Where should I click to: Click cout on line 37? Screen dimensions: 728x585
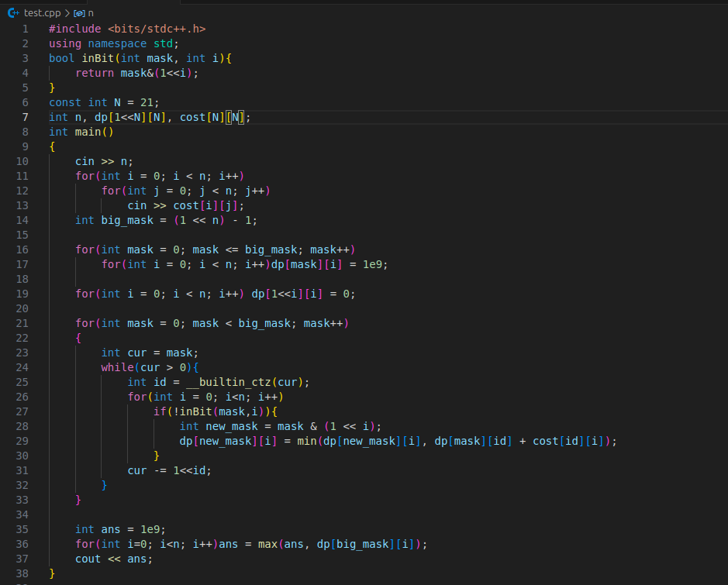(88, 559)
